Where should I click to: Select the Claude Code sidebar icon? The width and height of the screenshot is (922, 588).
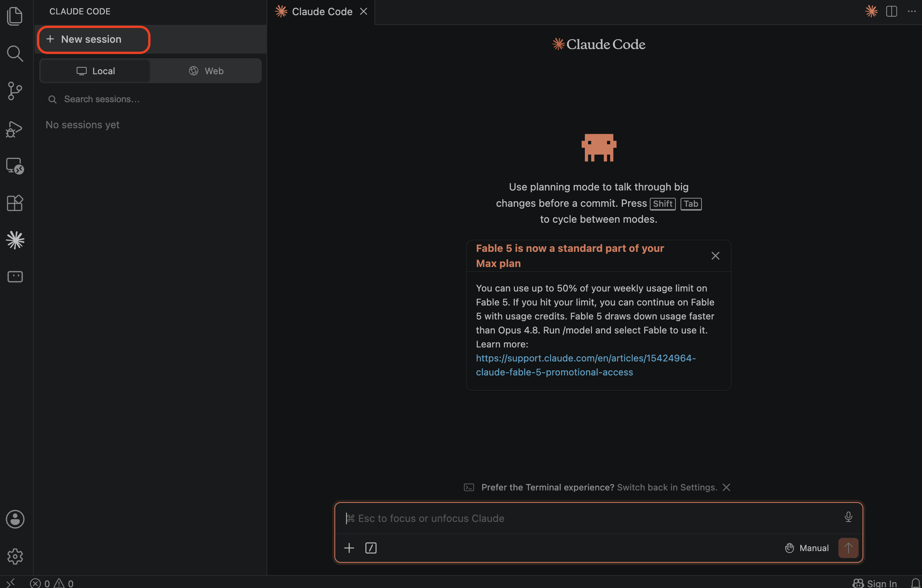tap(15, 240)
